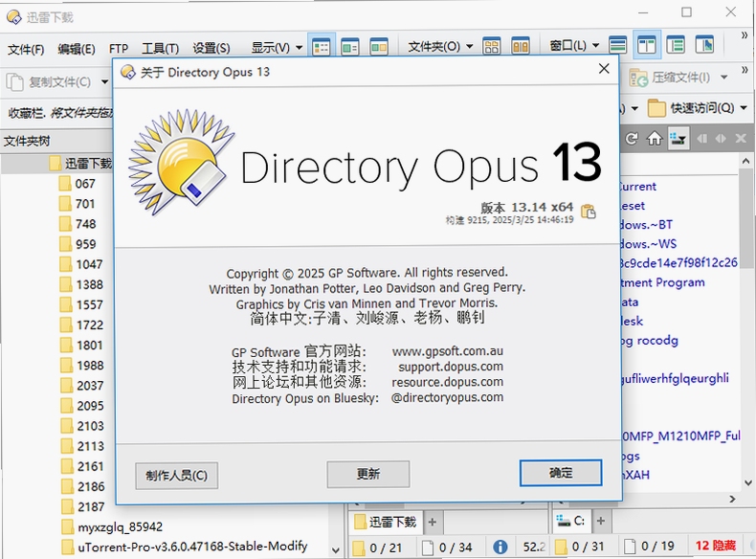Expand the 快速访问(Q) dropdown arrow

[743, 107]
